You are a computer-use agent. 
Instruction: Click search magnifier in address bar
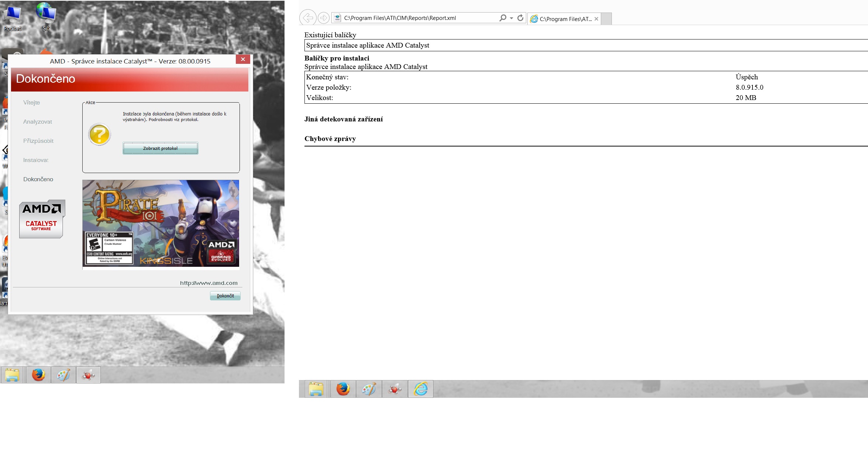503,18
